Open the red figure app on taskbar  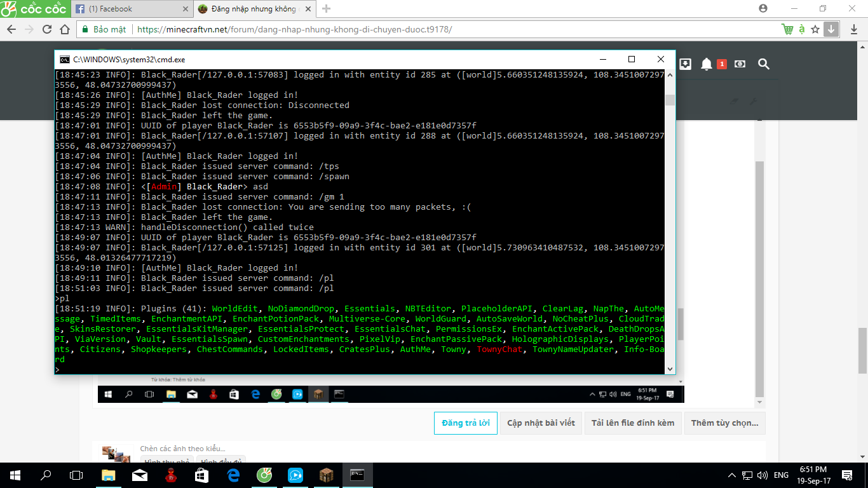pyautogui.click(x=171, y=475)
